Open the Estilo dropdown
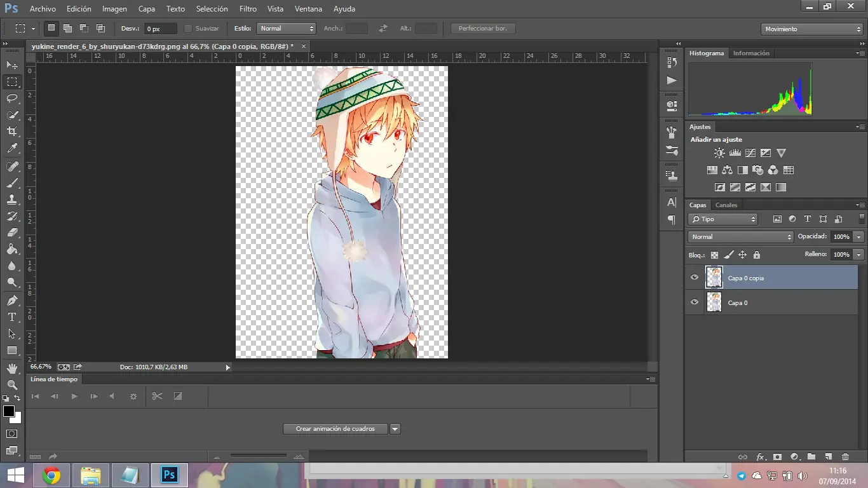This screenshot has width=868, height=488. (286, 29)
